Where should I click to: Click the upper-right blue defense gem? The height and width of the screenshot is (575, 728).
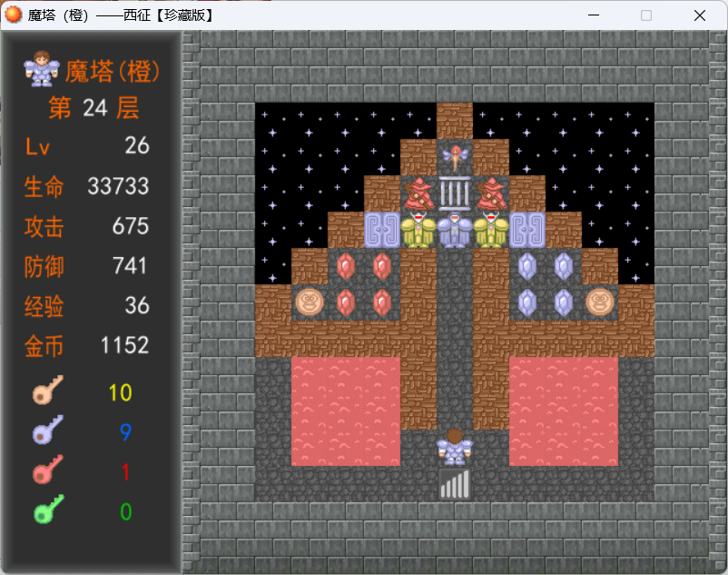[563, 266]
